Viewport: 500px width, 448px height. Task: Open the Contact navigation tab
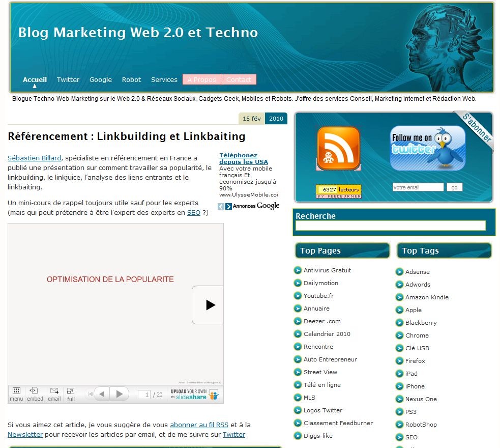tap(239, 80)
